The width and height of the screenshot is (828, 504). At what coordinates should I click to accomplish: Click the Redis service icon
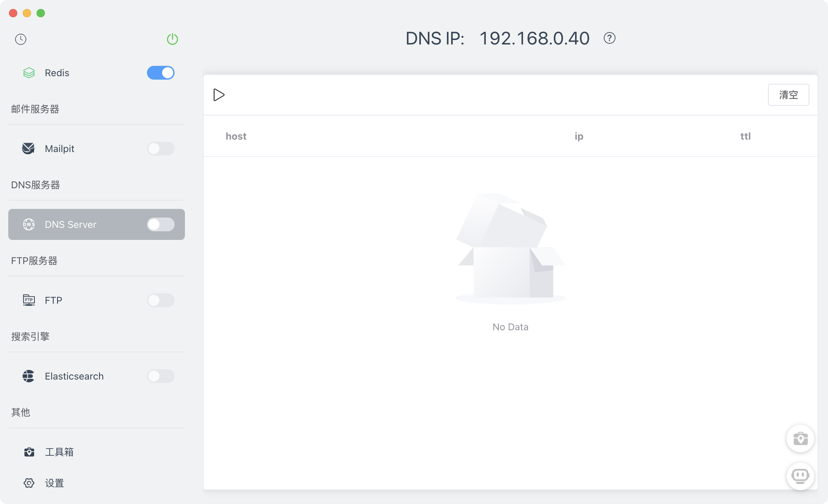point(29,73)
